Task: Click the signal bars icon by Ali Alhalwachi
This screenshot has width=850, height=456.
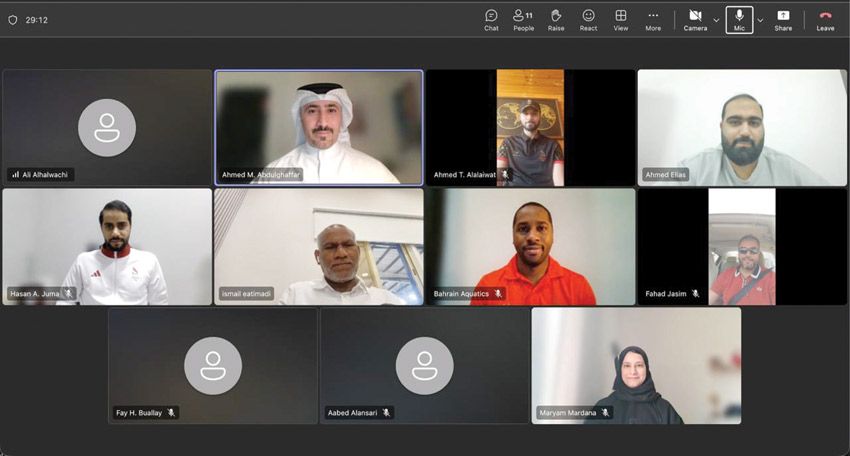Action: (x=15, y=175)
